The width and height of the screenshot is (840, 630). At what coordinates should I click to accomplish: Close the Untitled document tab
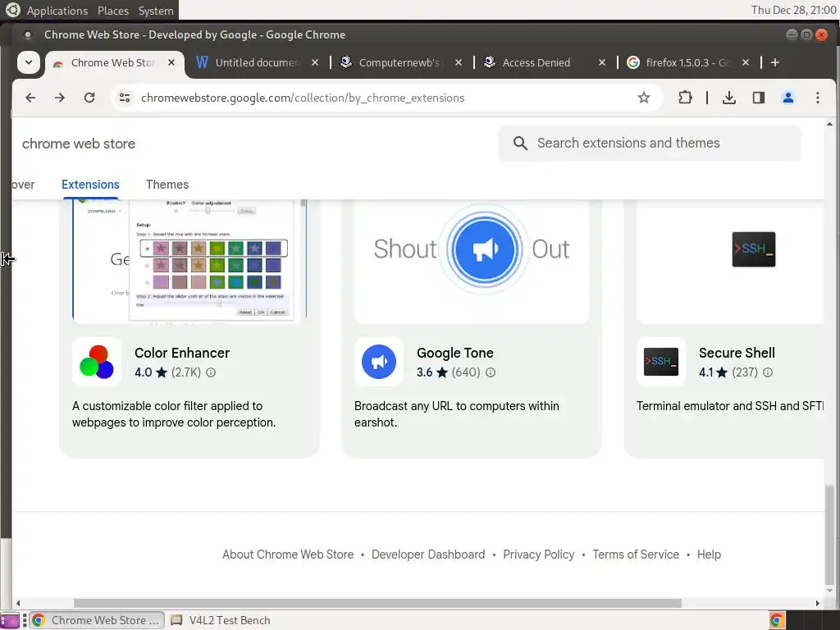pyautogui.click(x=315, y=62)
